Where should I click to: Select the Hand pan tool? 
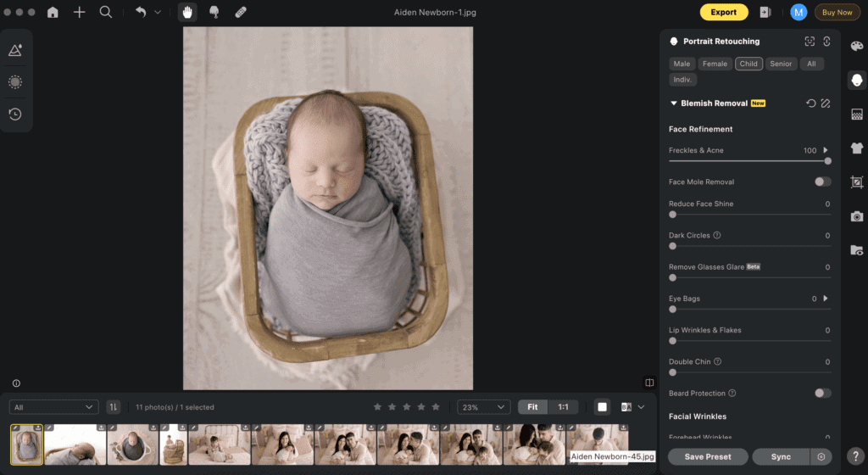click(x=187, y=13)
